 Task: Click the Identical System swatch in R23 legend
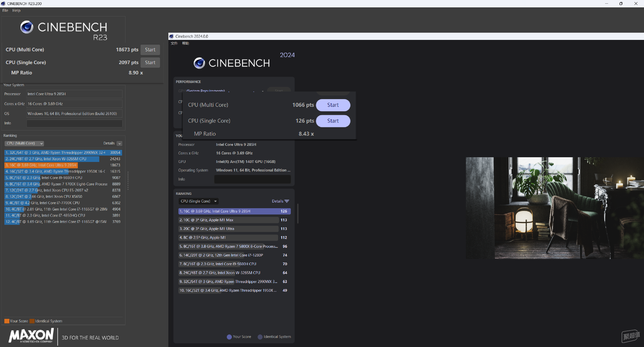click(x=32, y=321)
